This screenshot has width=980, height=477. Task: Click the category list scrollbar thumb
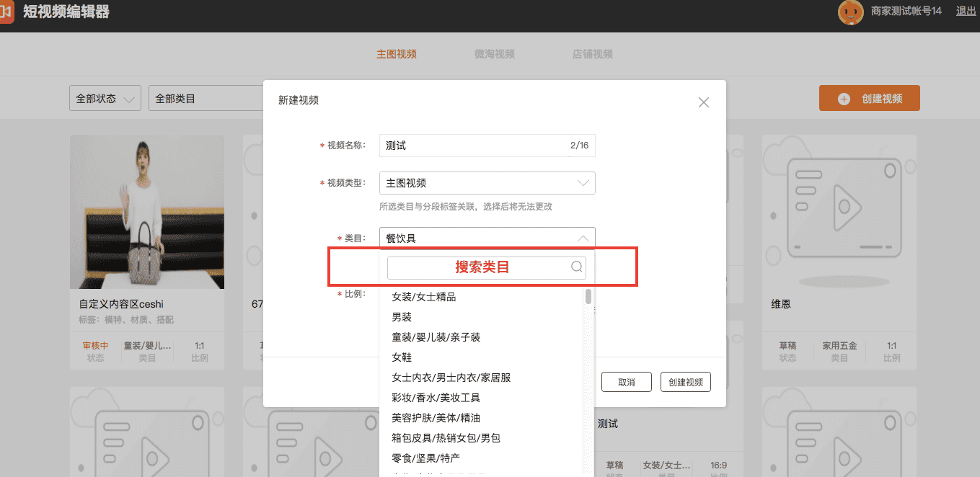[588, 296]
